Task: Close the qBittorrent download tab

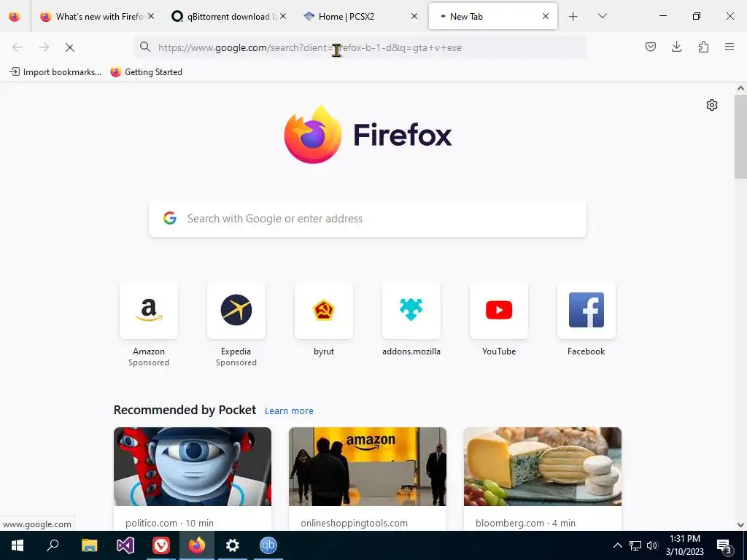Action: [x=283, y=16]
